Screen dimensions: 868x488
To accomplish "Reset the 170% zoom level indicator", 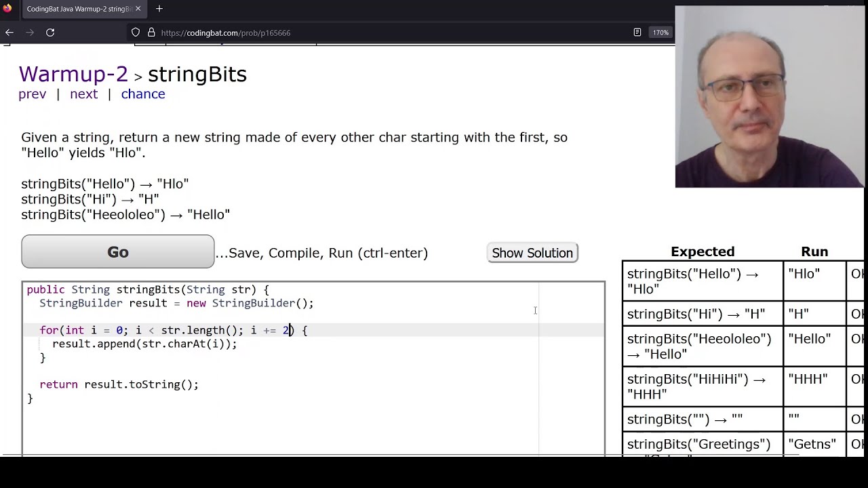I will pos(660,33).
